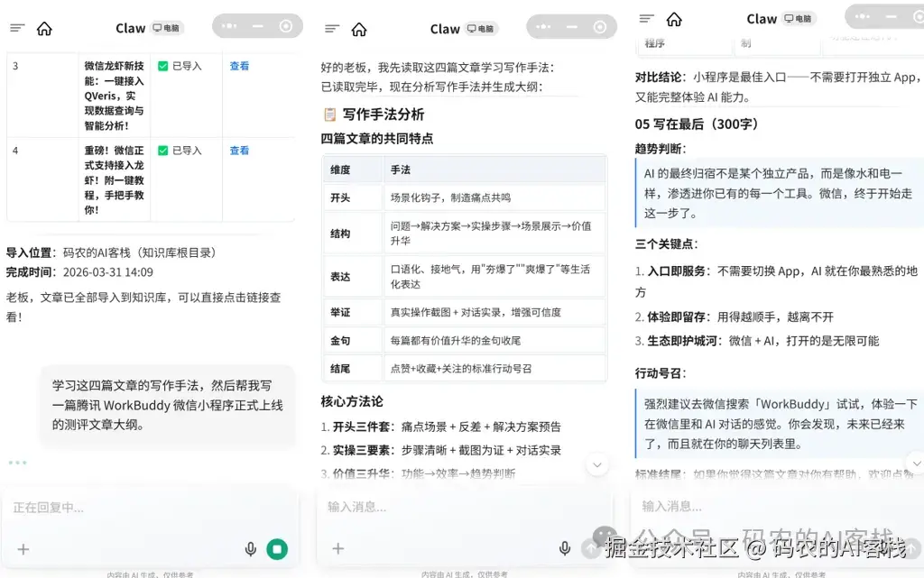Tap the 三个关键点 label in right panel

667,244
